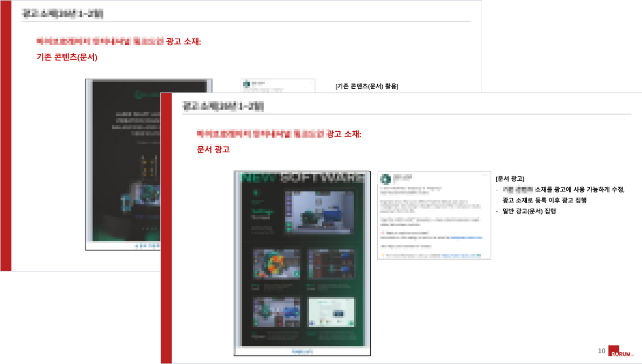Click the large top screenshot in the poster
This screenshot has height=364, width=642.
tap(321, 212)
